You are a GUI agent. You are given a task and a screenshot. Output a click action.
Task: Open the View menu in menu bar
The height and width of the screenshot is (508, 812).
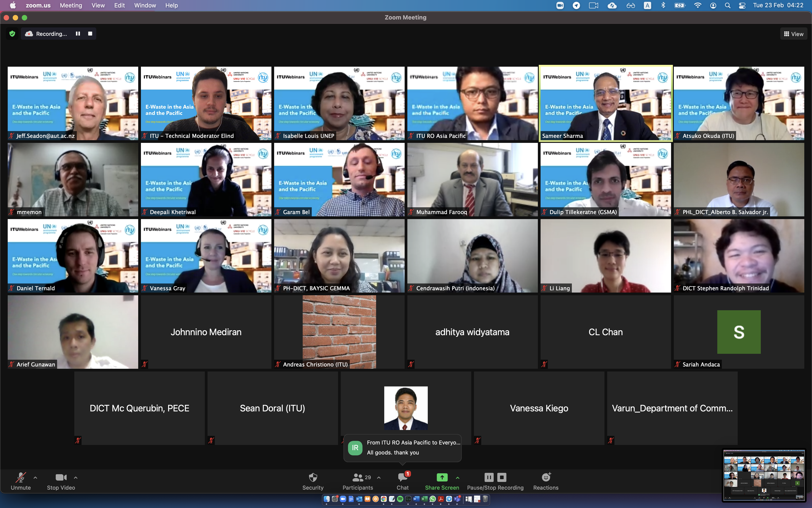(x=98, y=5)
